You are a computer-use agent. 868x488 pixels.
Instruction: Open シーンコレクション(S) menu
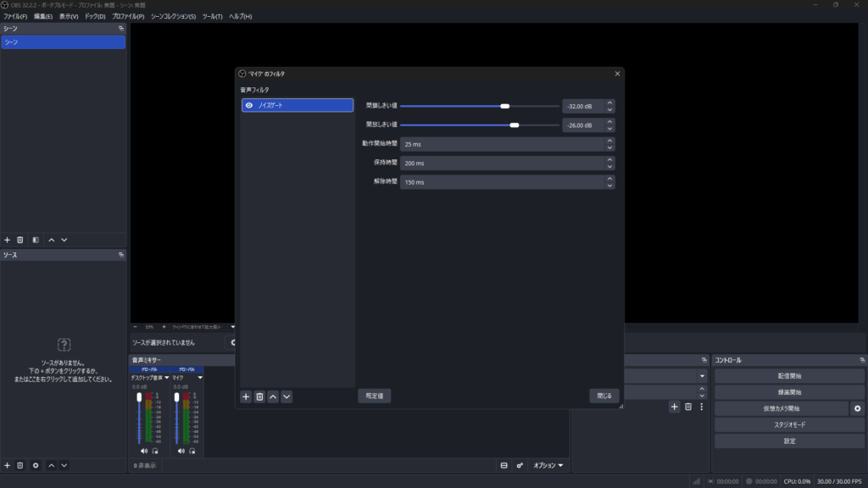click(x=173, y=17)
